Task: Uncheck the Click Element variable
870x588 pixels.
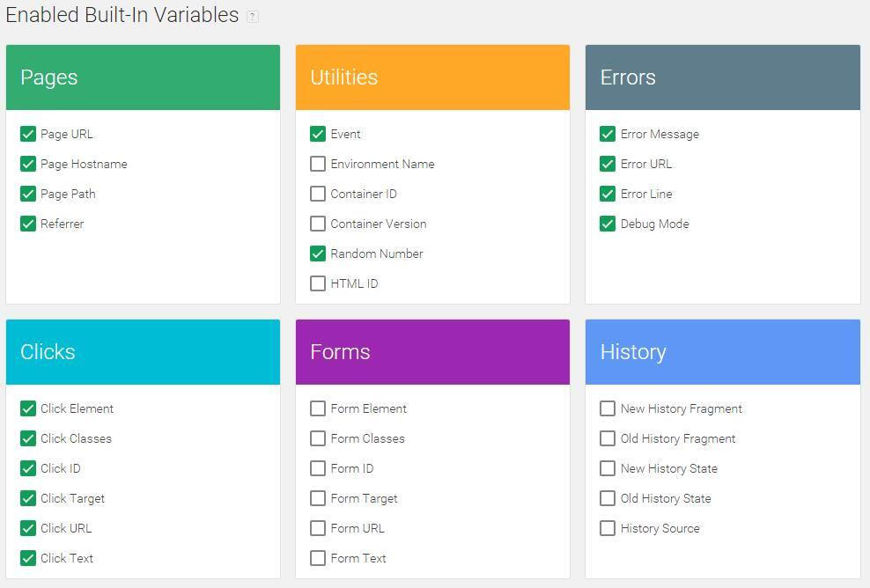Action: coord(28,408)
